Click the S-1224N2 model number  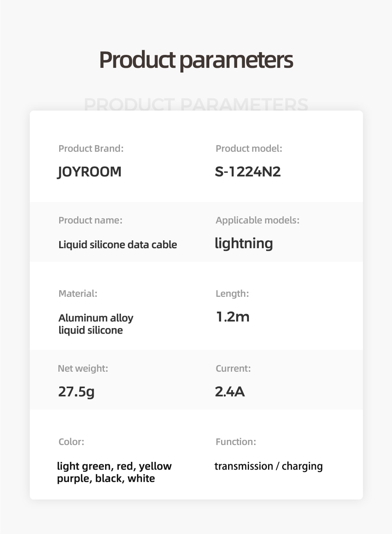point(248,172)
